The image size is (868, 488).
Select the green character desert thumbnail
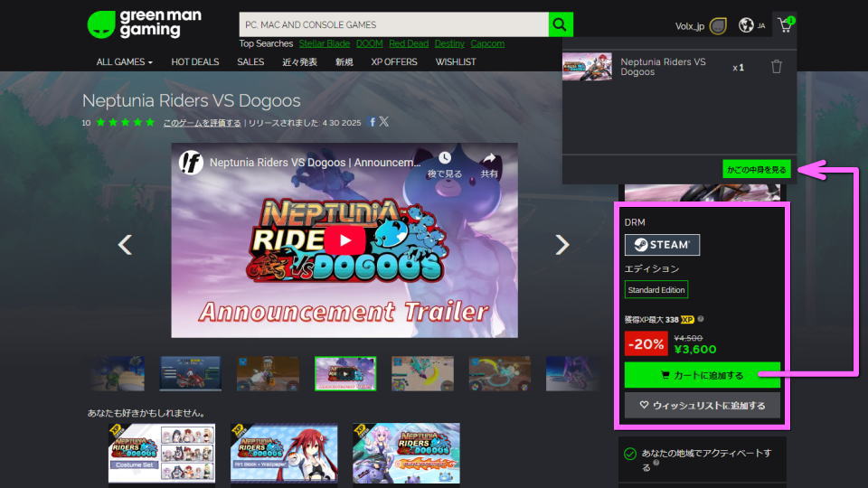118,373
